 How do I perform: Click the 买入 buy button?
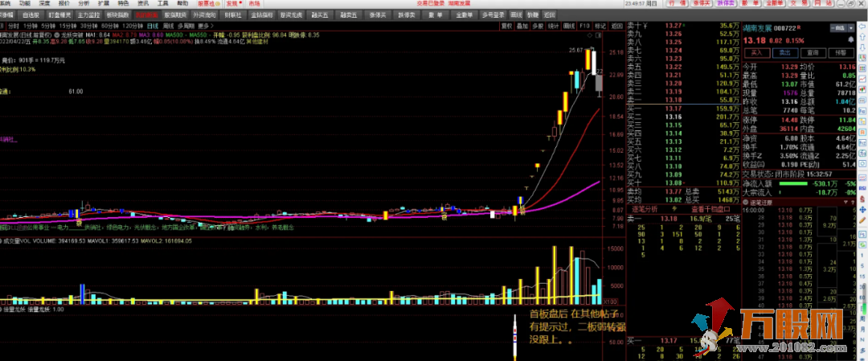[x=757, y=52]
